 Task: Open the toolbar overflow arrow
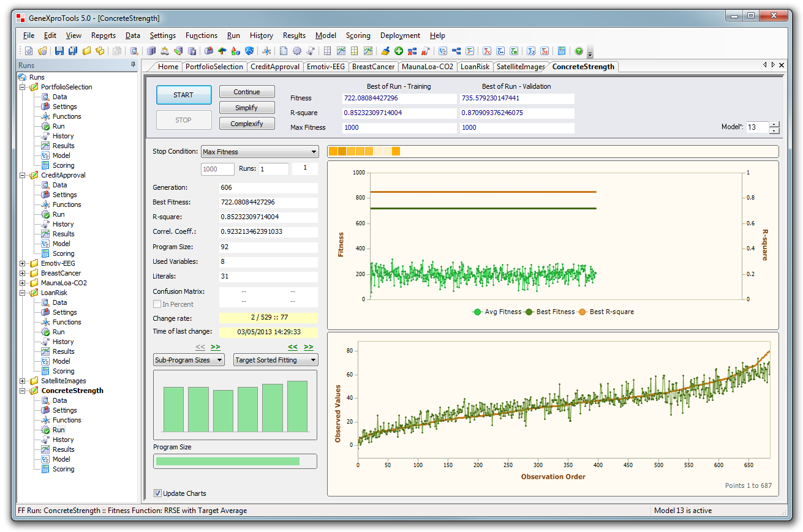click(590, 54)
